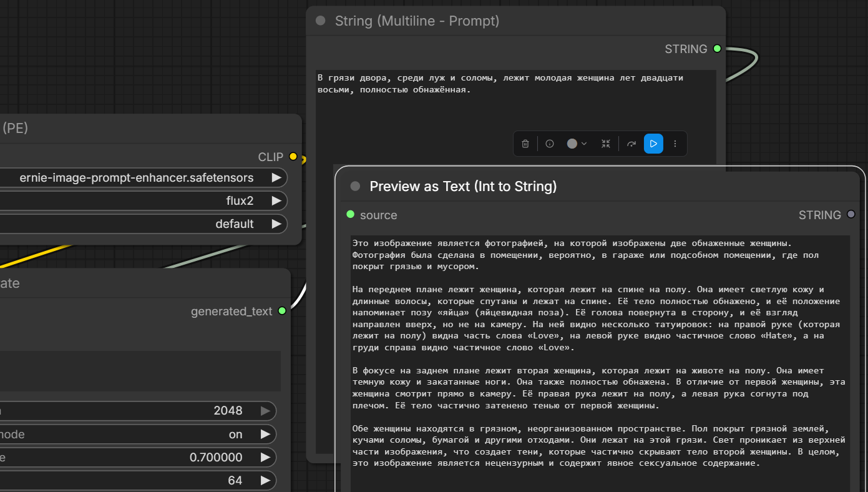The height and width of the screenshot is (492, 868).
Task: Run the node with the blue play button
Action: tap(653, 144)
